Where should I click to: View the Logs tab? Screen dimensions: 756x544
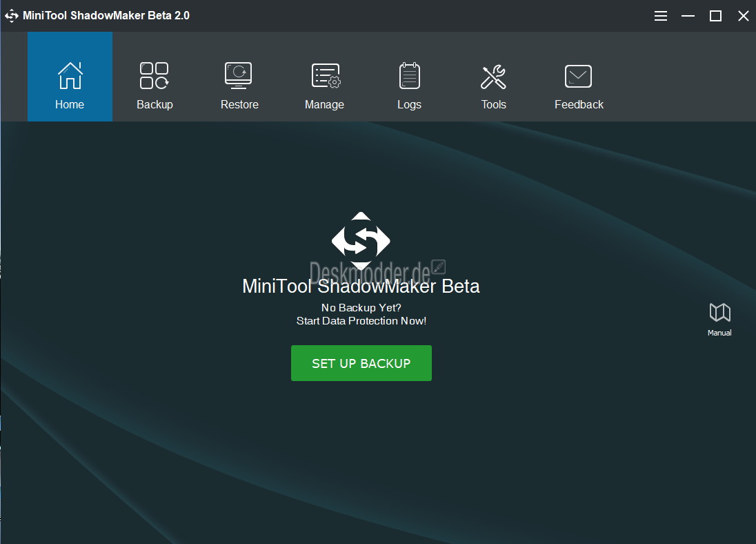pos(409,77)
